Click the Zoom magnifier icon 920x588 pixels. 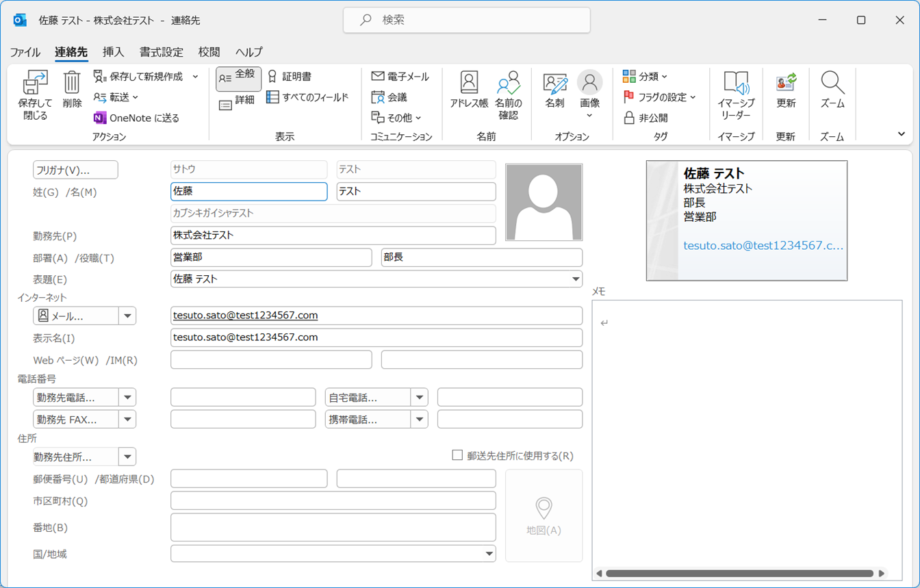[x=832, y=85]
